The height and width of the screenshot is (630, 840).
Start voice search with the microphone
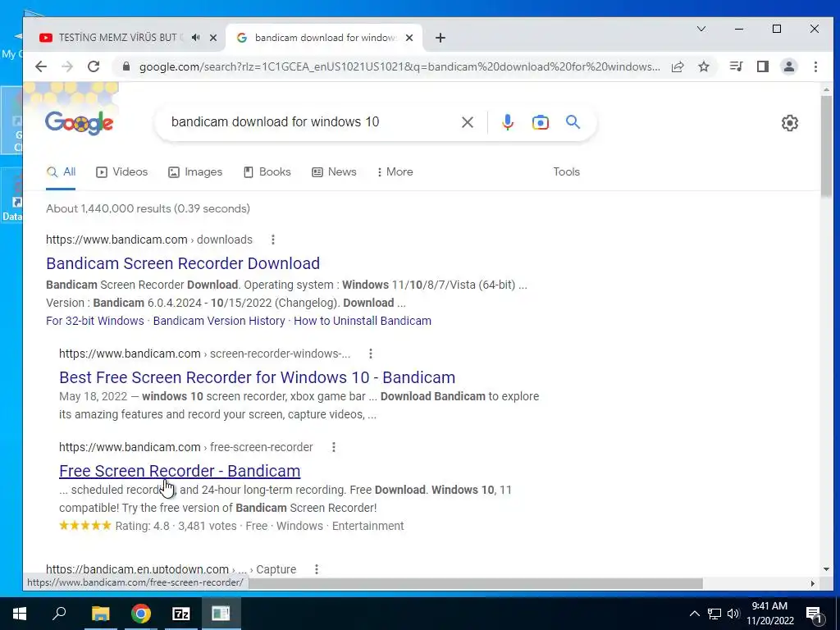(x=508, y=122)
